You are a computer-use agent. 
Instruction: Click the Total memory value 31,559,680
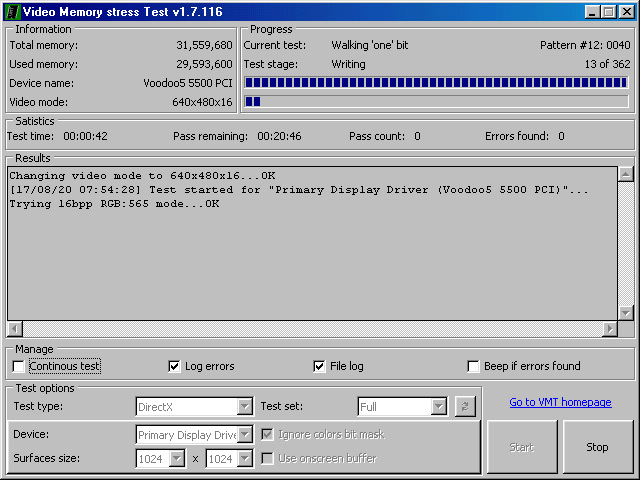204,45
